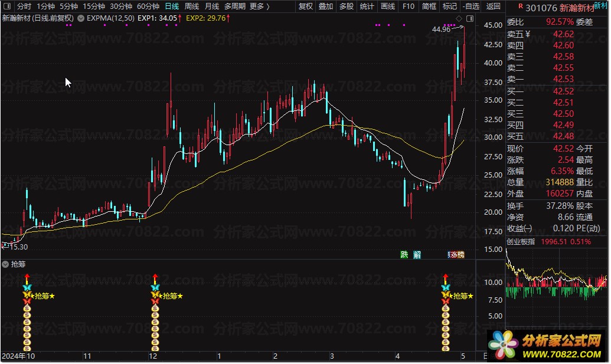This screenshot has height=364, width=611.
Task: Select the 卖二 price 42.55
Action: [x=563, y=68]
